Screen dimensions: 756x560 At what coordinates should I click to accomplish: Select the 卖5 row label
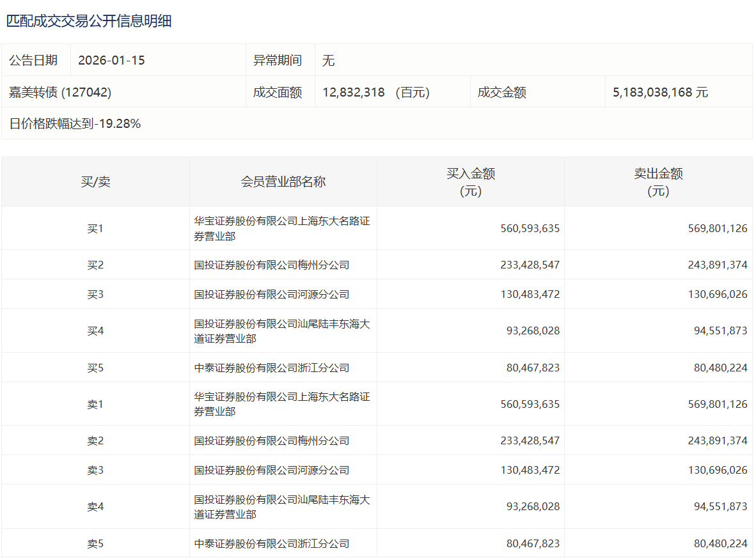pyautogui.click(x=95, y=544)
